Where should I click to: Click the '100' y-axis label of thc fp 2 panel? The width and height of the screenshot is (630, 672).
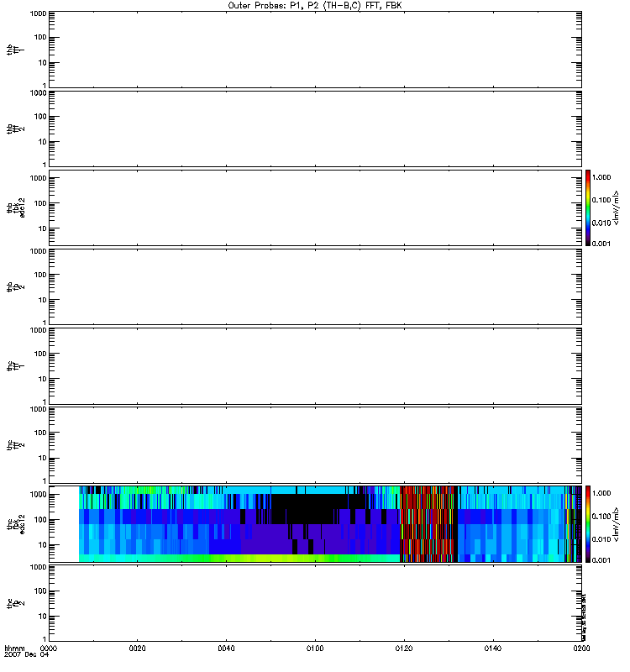point(40,591)
